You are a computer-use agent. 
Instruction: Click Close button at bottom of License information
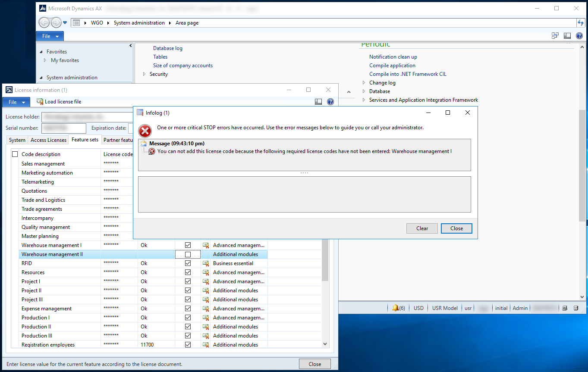[315, 364]
